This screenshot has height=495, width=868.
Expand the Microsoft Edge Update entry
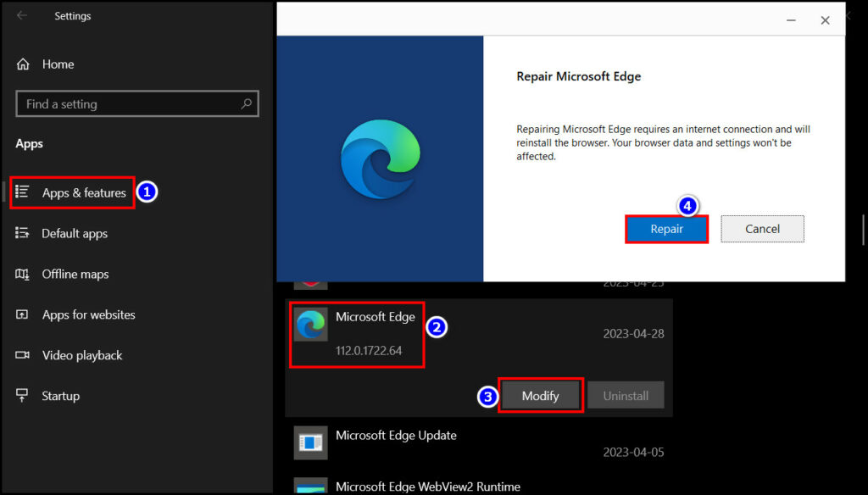click(396, 436)
